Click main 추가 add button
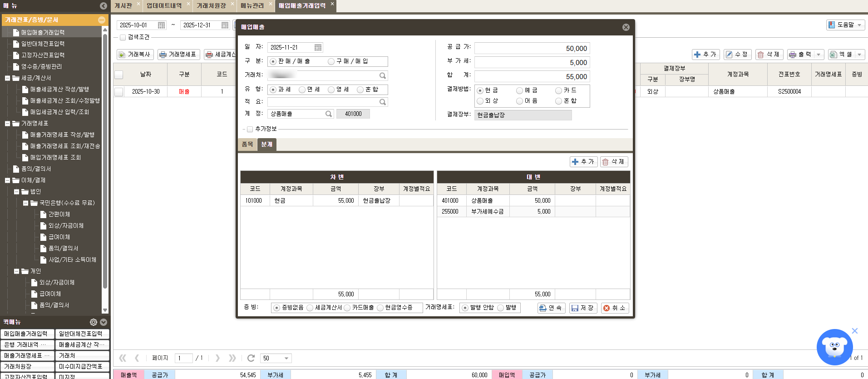This screenshot has height=379, width=868. click(x=705, y=55)
